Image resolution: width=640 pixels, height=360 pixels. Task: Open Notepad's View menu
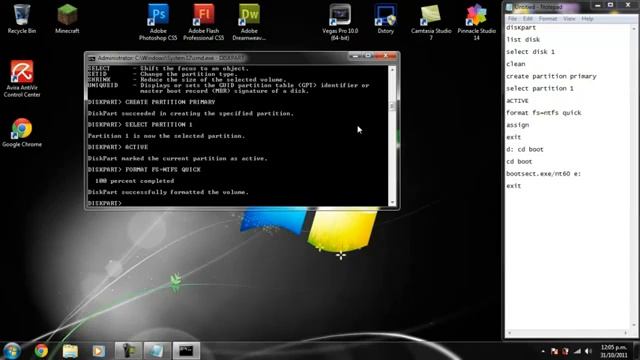pos(569,19)
